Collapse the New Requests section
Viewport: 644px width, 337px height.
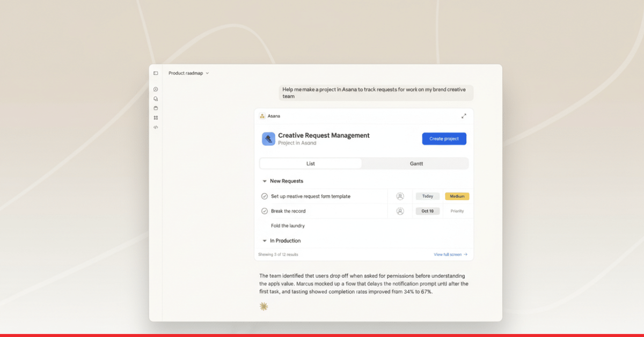[264, 181]
